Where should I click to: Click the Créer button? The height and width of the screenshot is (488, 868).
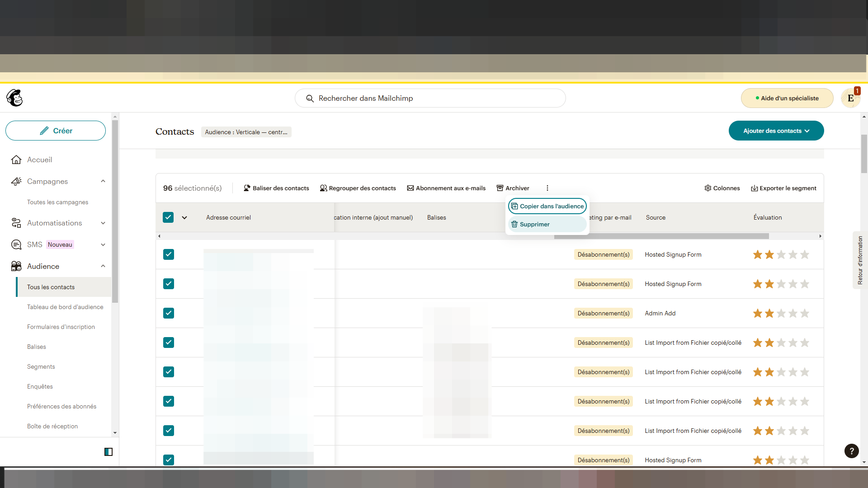click(56, 131)
